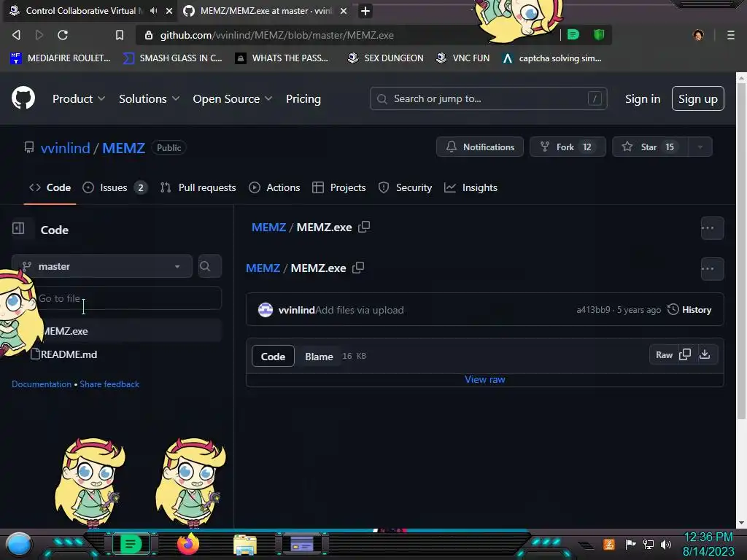Download the raw file icon
Screen dimensions: 747x560
[705, 354]
